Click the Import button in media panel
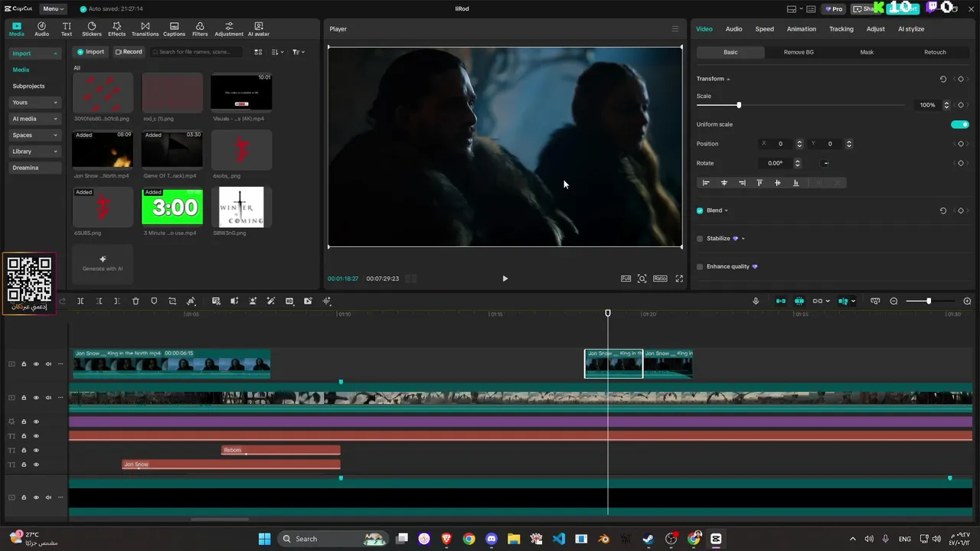Screen dimensions: 980x551 coord(90,52)
